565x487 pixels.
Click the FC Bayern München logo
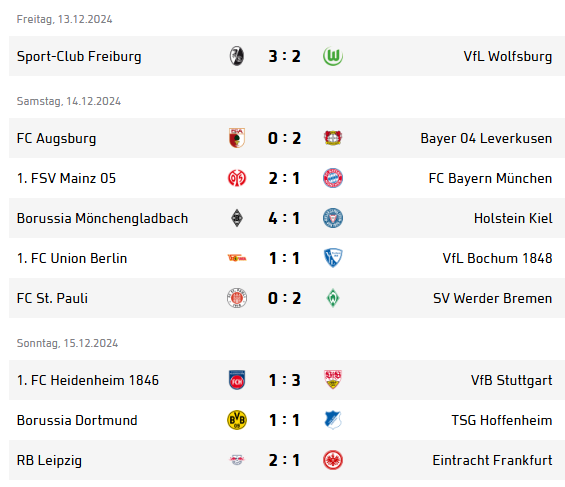[x=333, y=178]
